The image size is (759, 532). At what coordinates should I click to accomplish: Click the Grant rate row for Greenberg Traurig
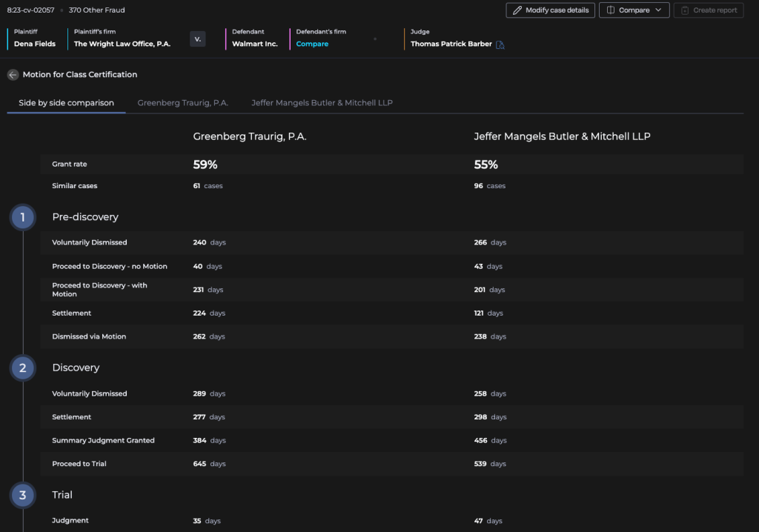pos(205,164)
